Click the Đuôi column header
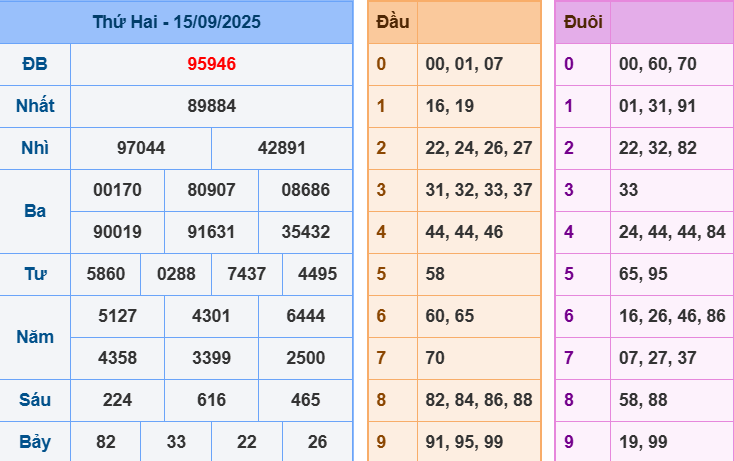The image size is (734, 461). [x=583, y=21]
